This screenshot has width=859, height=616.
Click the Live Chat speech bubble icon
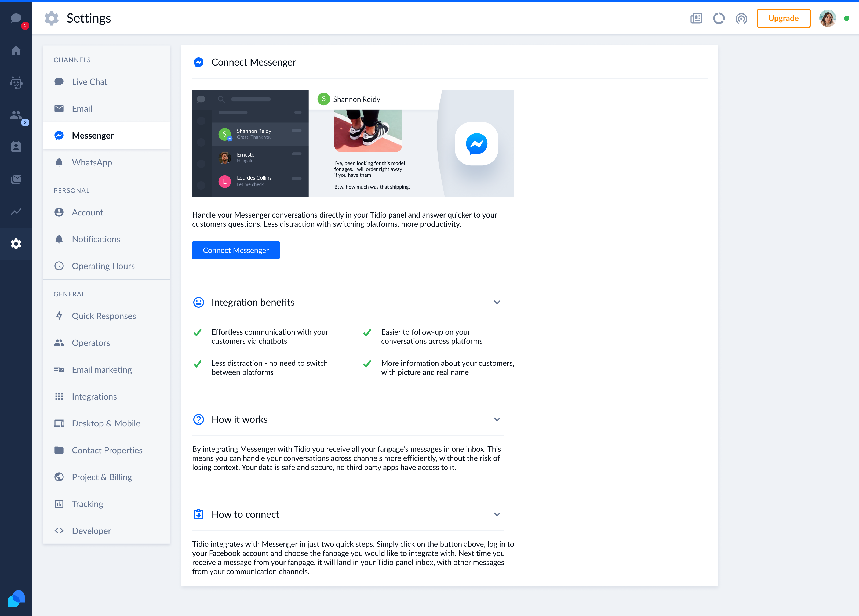click(x=59, y=81)
